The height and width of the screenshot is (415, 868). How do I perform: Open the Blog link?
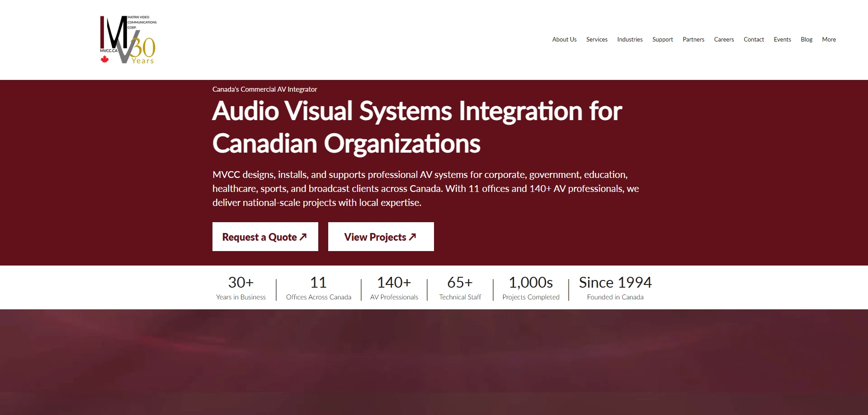tap(807, 40)
